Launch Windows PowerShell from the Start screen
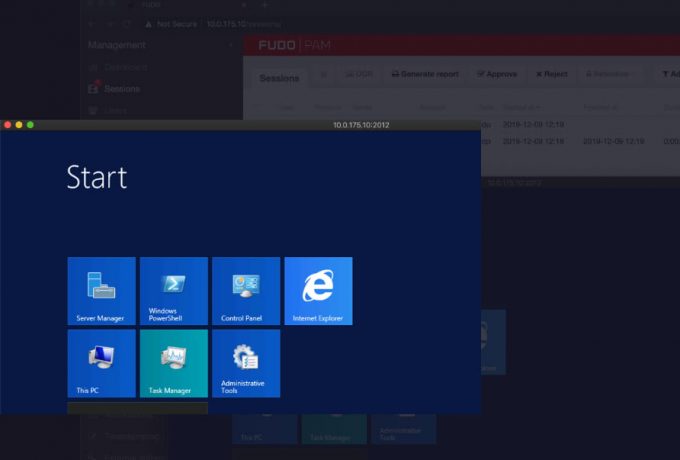This screenshot has width=680, height=460. click(174, 291)
